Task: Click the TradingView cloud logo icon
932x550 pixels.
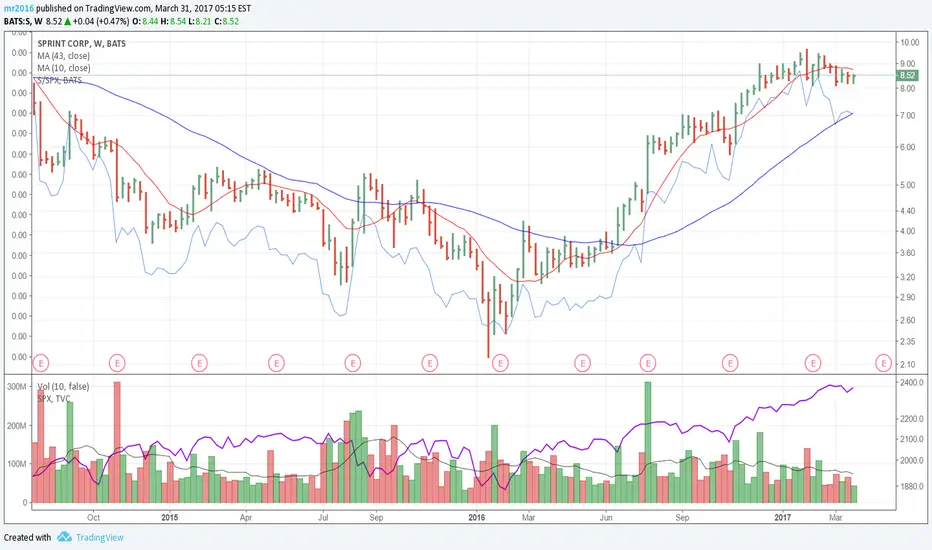Action: coord(64,537)
